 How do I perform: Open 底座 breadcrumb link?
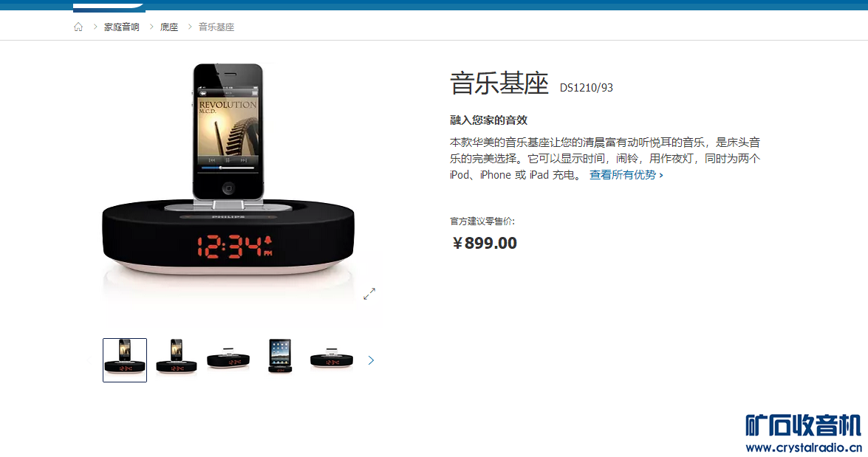pos(169,27)
